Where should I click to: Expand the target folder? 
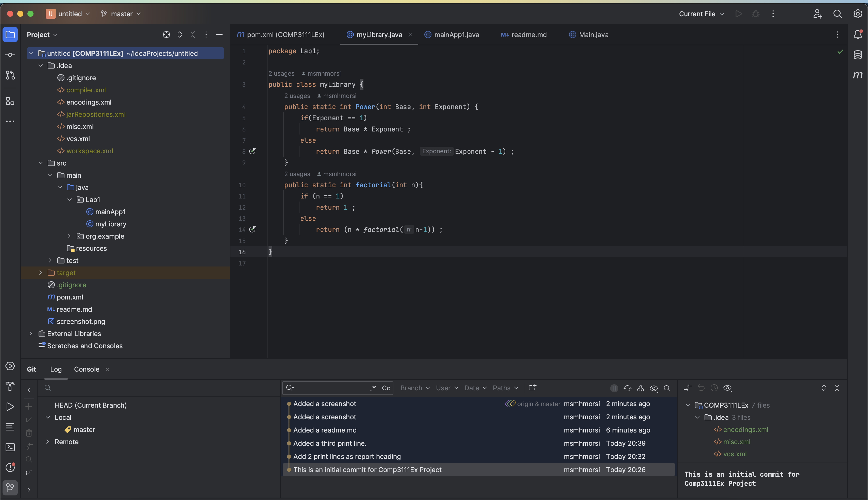41,273
